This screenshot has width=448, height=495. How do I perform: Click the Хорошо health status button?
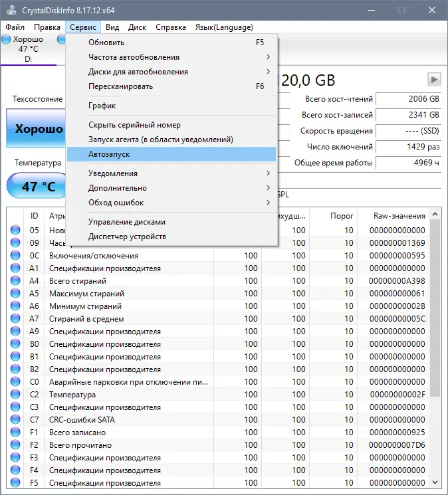(x=36, y=128)
